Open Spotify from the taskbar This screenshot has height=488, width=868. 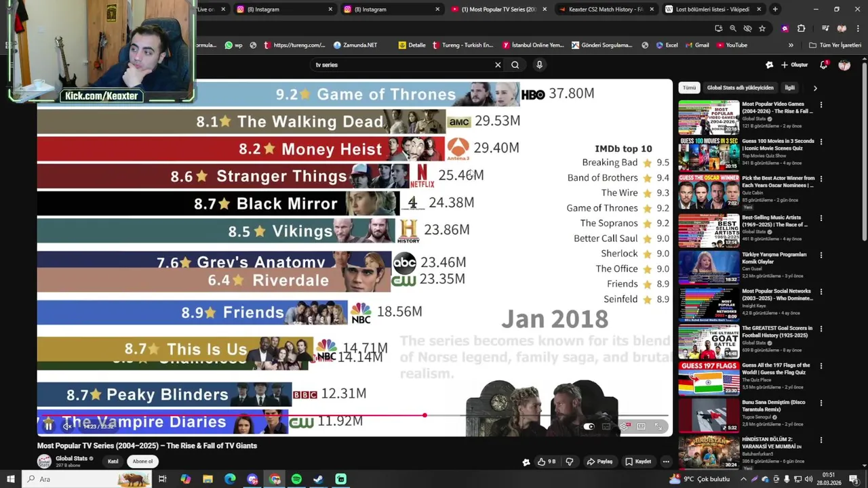pos(296,479)
